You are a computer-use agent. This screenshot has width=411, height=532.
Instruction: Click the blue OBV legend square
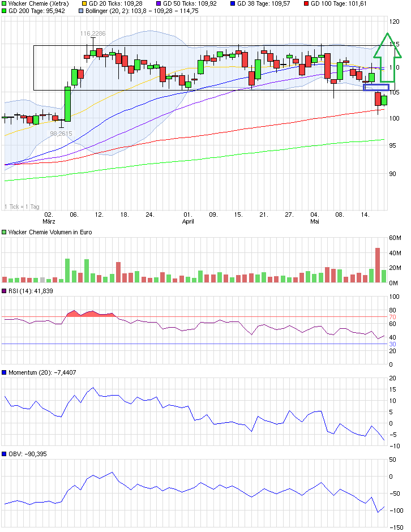click(5, 454)
